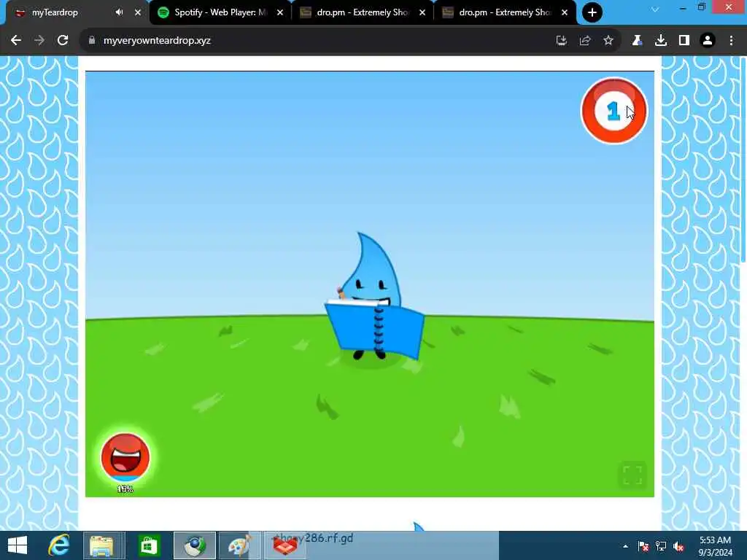This screenshot has width=747, height=560.
Task: Toggle fullscreen on the game
Action: (632, 475)
